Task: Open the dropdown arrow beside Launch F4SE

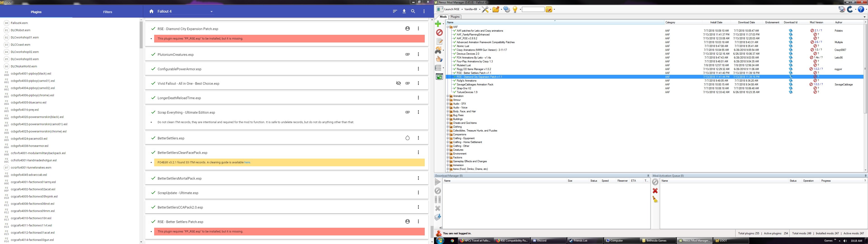Action: pyautogui.click(x=462, y=9)
